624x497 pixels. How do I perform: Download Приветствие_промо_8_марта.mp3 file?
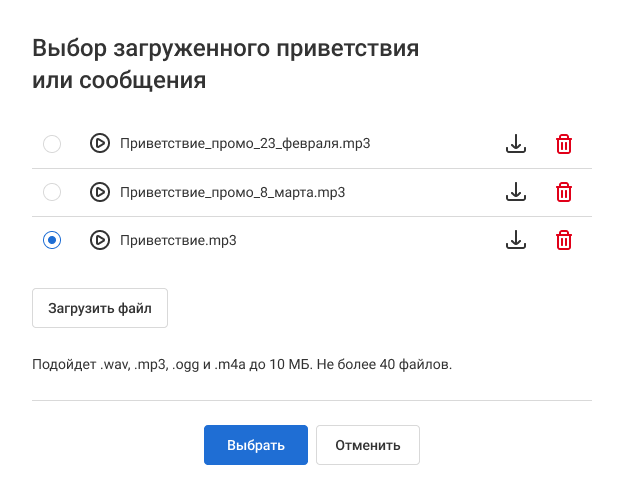(x=515, y=192)
